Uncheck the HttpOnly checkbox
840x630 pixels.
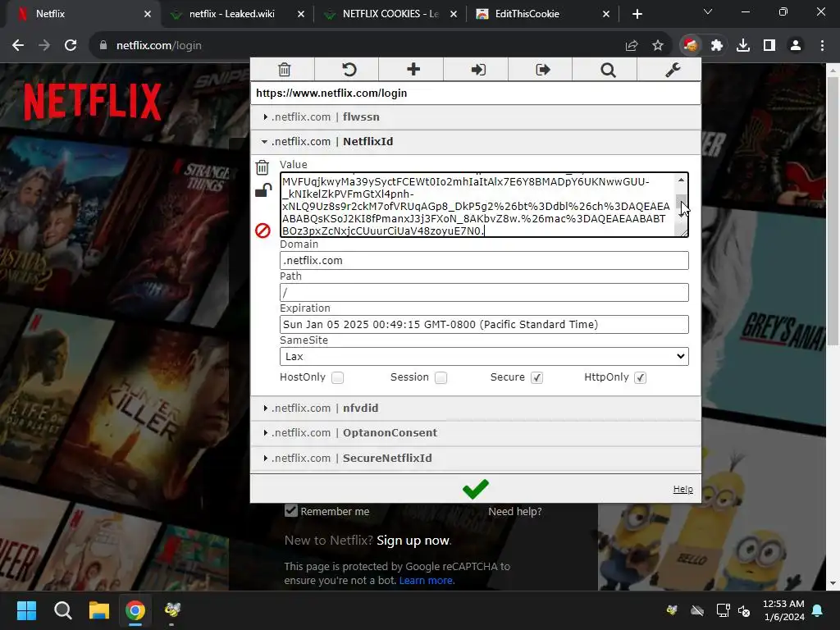(x=640, y=377)
